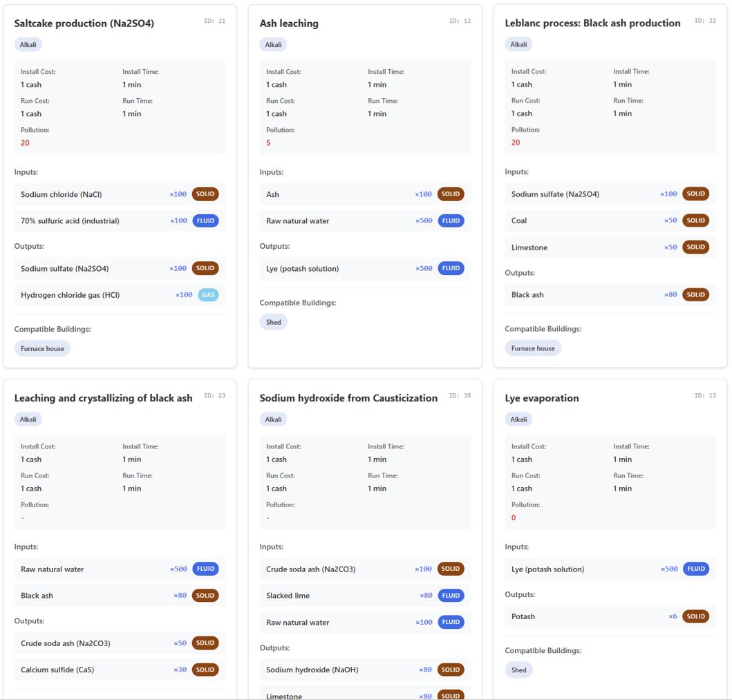
Task: Open the Lye evaporation card title
Action: coord(542,398)
